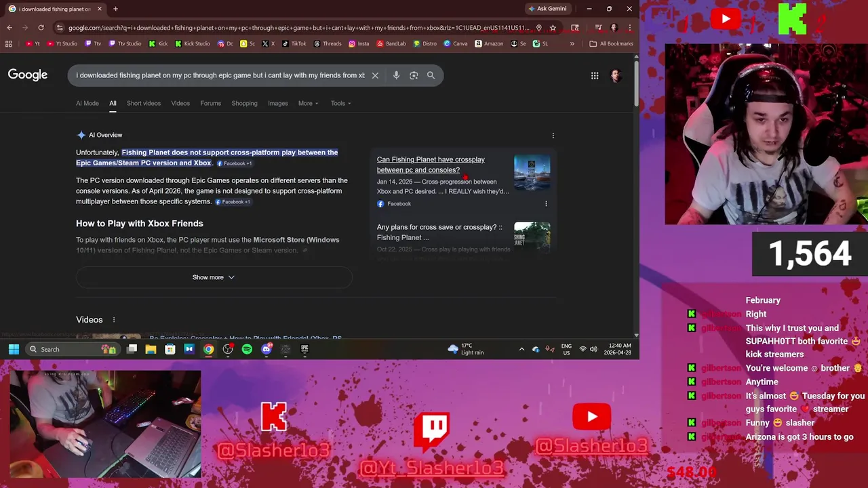868x488 pixels.
Task: Click the magnifier search button
Action: (x=431, y=75)
